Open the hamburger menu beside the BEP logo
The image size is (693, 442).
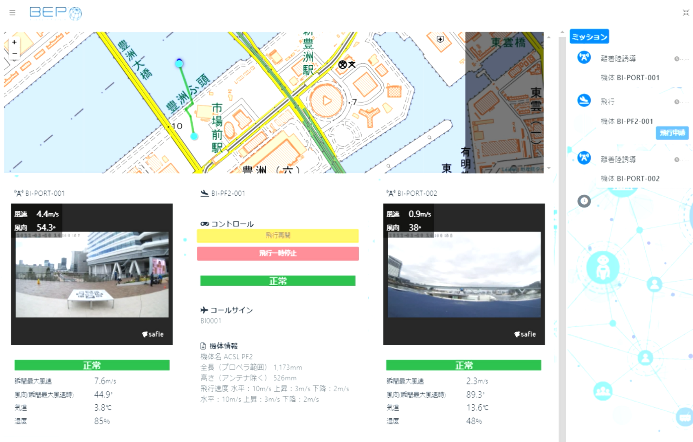point(12,12)
